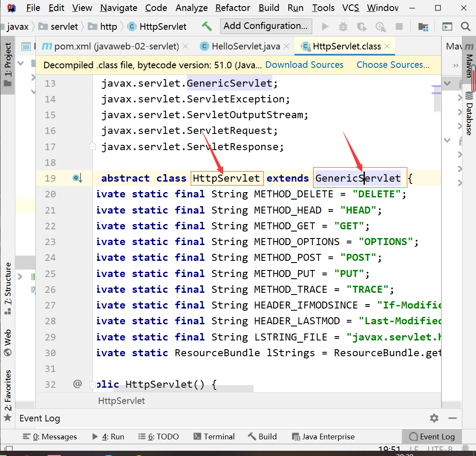Viewport: 476px width, 456px height.
Task: Open the Add Configuration dropdown
Action: click(266, 26)
